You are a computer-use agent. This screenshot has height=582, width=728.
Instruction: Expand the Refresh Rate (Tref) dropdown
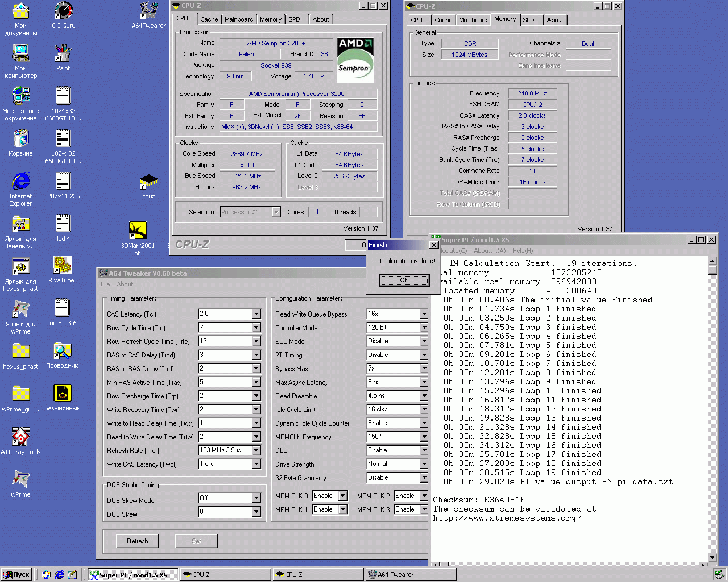(256, 451)
